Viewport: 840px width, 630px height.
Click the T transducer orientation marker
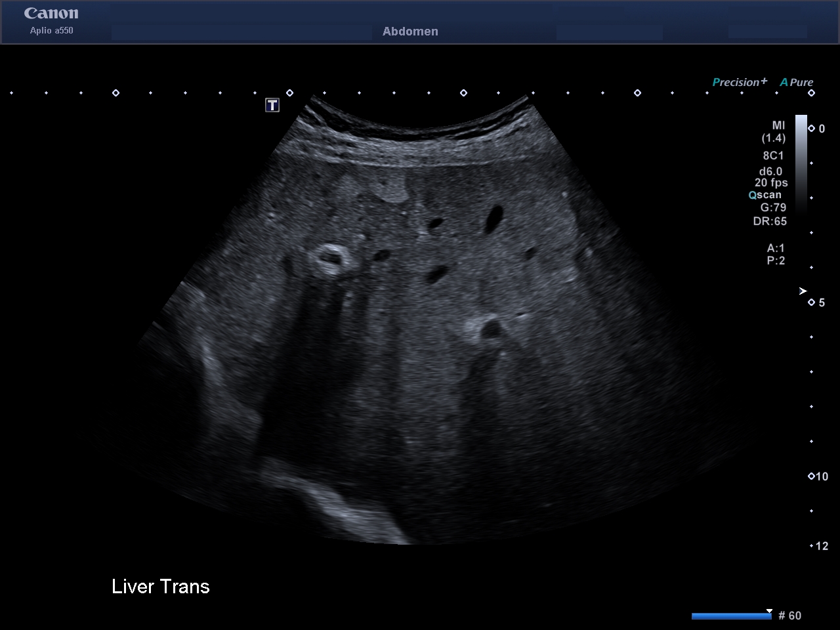click(x=272, y=105)
